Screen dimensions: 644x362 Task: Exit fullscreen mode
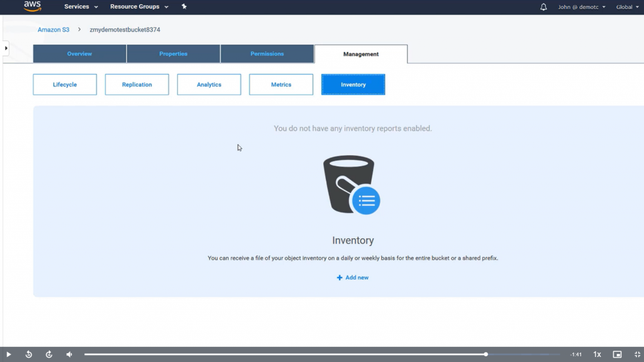[637, 354]
